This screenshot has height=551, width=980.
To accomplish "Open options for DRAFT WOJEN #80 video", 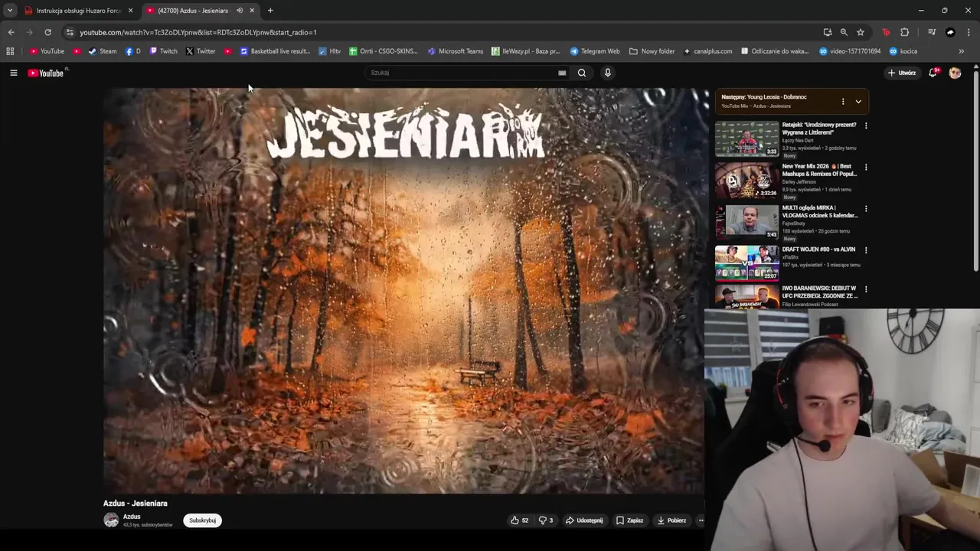I will [866, 249].
